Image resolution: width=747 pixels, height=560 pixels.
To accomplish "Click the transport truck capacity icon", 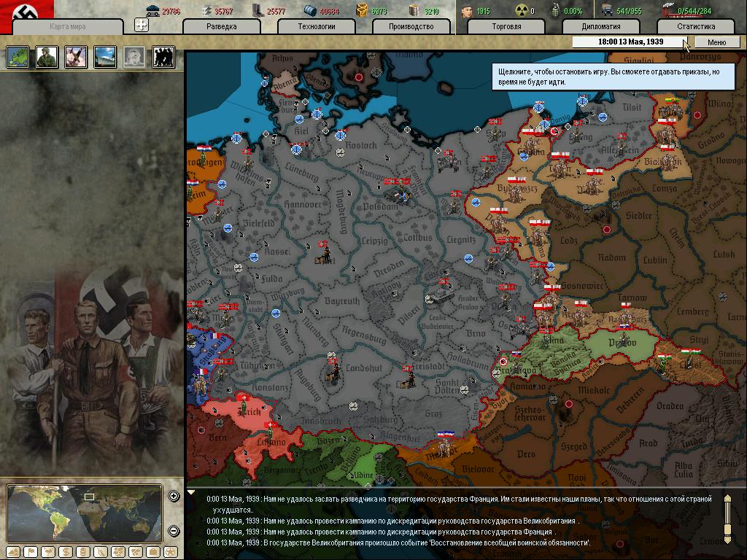I will pyautogui.click(x=606, y=10).
